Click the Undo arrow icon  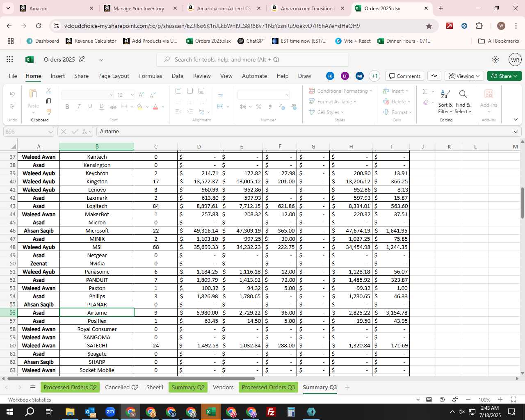coord(12,95)
